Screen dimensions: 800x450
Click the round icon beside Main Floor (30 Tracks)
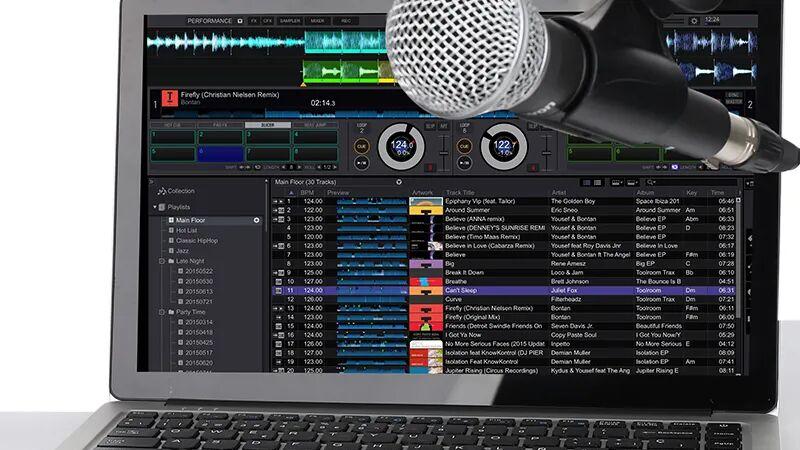399,182
